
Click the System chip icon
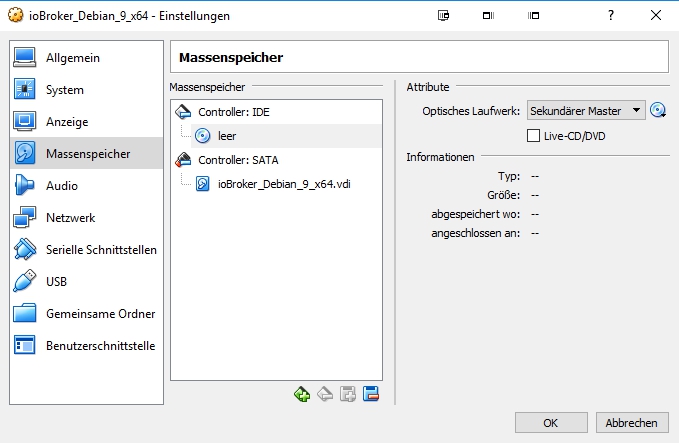click(x=25, y=89)
